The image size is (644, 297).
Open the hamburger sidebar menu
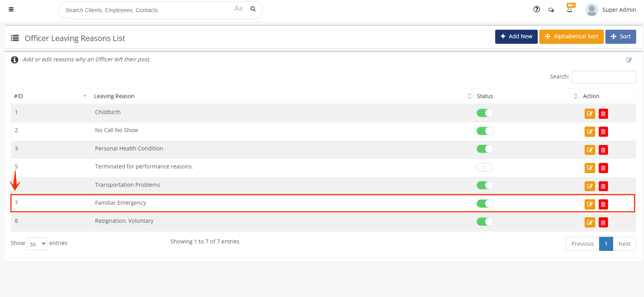coord(11,9)
